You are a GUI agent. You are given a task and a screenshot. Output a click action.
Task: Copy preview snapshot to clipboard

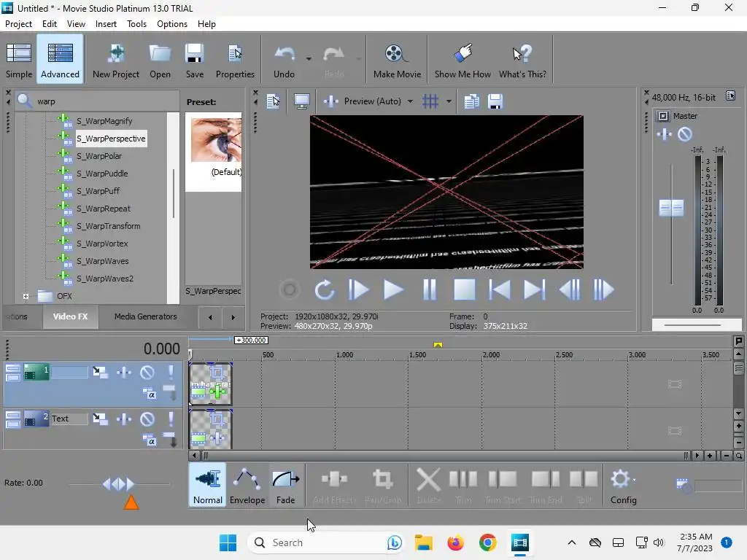point(472,101)
